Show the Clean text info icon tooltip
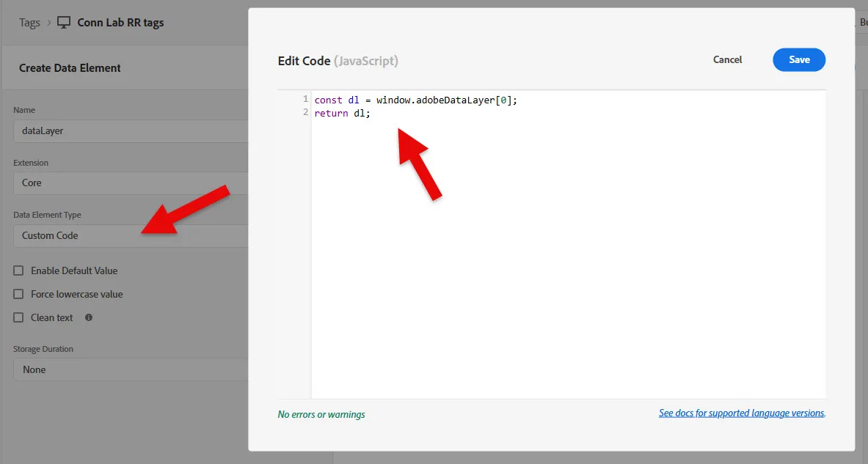 pyautogui.click(x=89, y=317)
